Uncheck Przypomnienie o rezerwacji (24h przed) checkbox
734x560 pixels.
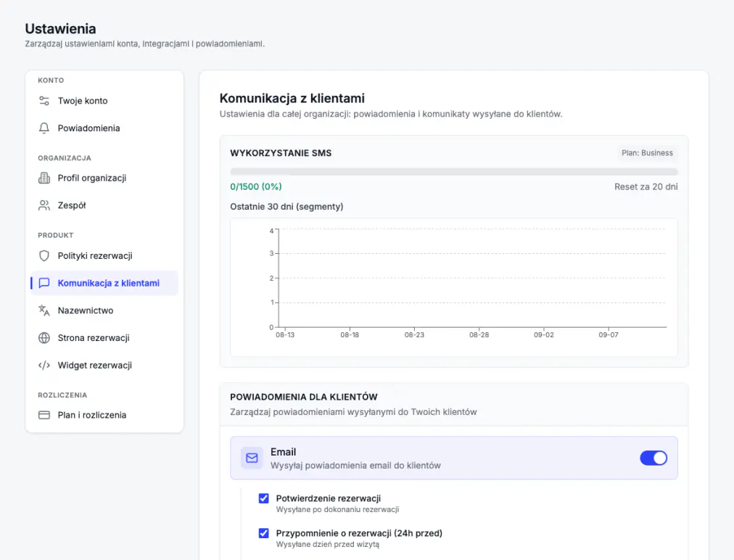(x=263, y=533)
